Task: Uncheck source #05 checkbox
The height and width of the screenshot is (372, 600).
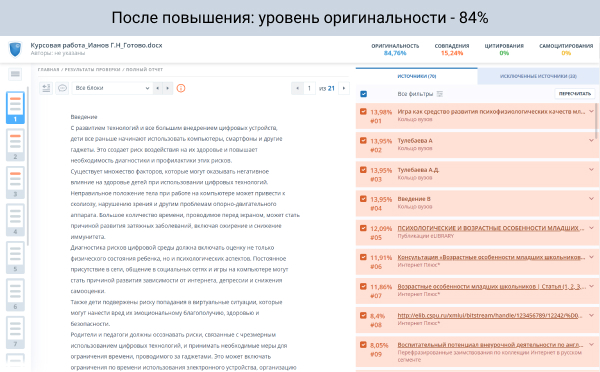Action: point(363,228)
